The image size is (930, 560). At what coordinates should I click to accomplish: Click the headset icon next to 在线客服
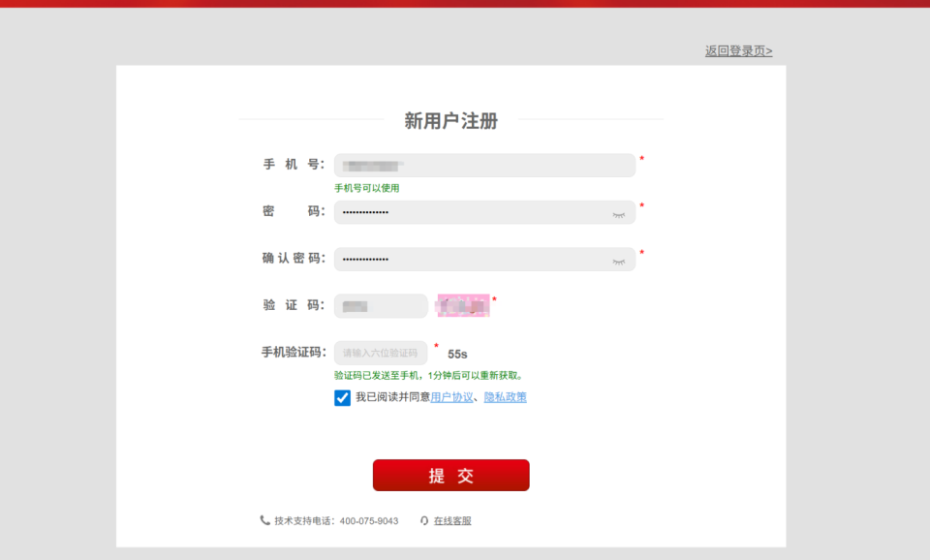click(x=422, y=520)
